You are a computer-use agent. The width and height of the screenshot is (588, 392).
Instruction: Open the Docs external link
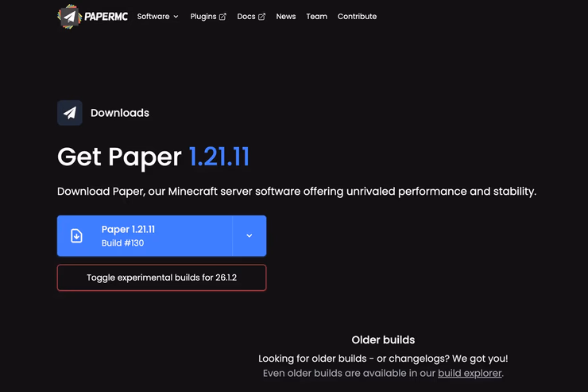pyautogui.click(x=251, y=17)
